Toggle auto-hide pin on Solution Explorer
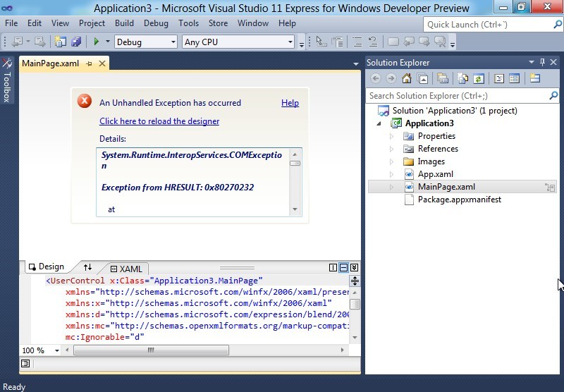Screen dimensions: 564x392 tap(542, 62)
